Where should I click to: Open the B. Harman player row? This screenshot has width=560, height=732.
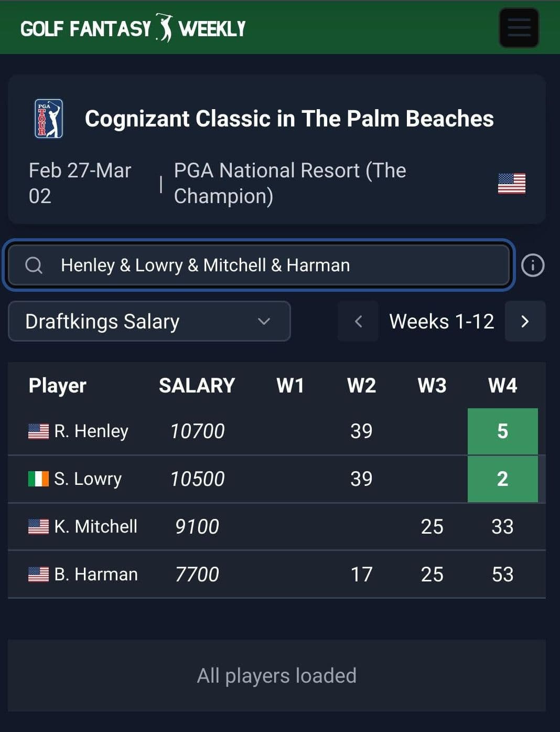pos(277,575)
